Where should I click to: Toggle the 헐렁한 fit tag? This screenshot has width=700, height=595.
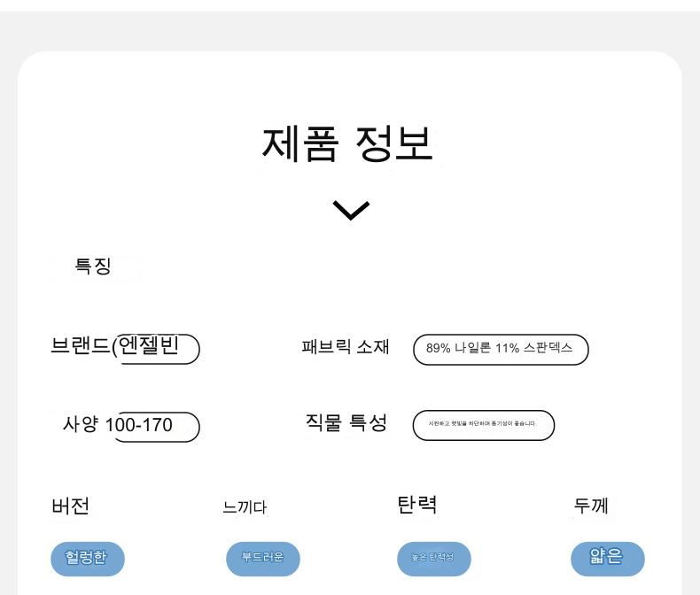[88, 559]
